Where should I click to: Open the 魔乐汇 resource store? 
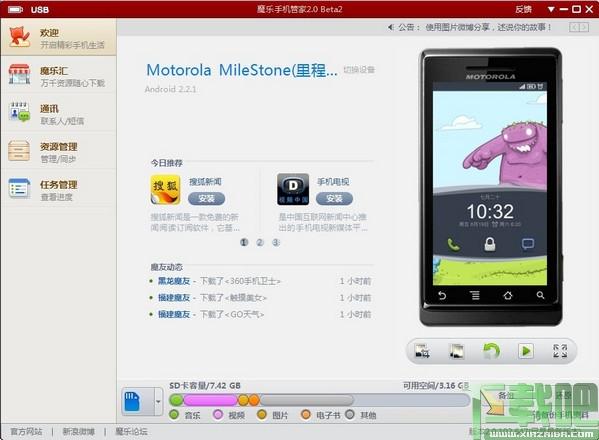coord(58,76)
